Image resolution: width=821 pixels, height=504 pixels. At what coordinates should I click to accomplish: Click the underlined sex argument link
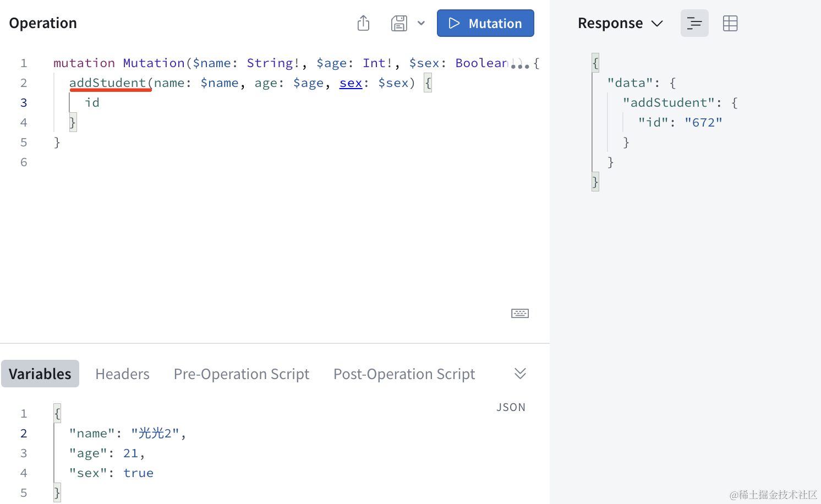[351, 83]
